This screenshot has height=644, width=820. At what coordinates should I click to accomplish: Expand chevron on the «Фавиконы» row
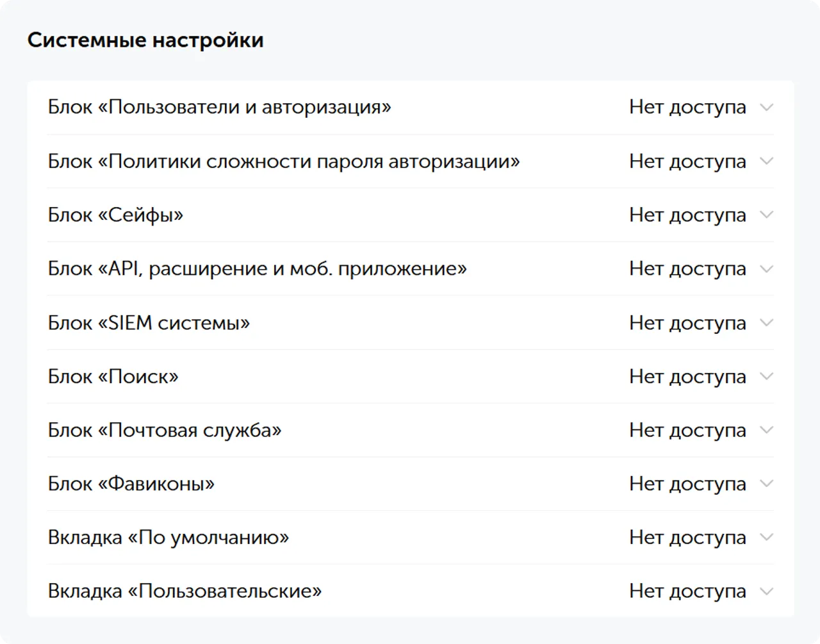click(767, 484)
